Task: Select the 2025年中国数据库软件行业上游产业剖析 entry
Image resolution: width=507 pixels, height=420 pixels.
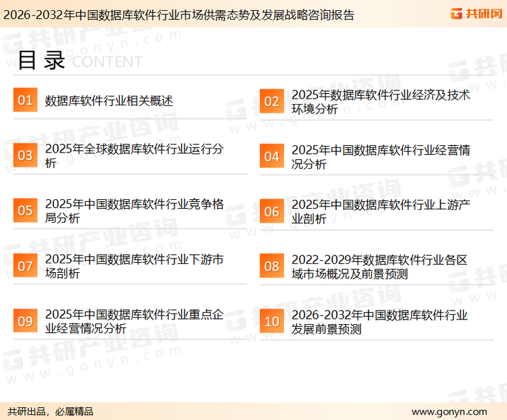Action: click(x=381, y=211)
